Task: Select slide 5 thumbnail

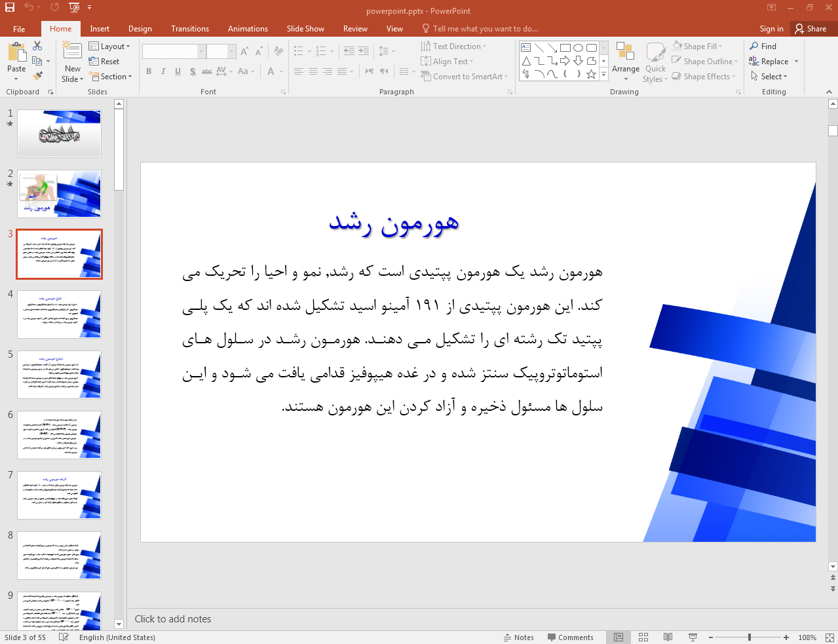Action: tap(59, 375)
